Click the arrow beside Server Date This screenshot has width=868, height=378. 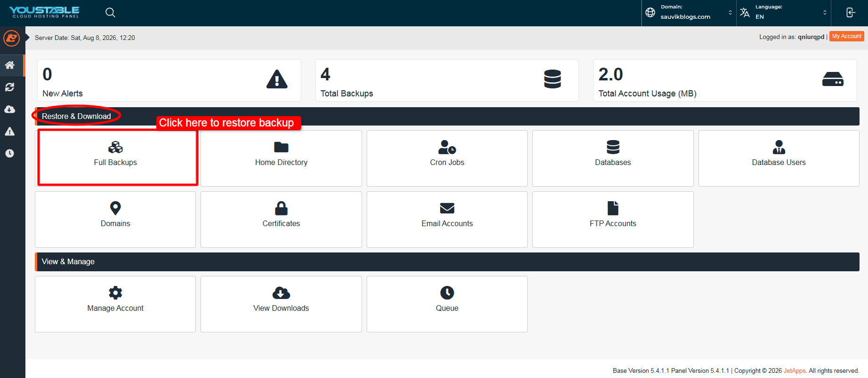[28, 38]
